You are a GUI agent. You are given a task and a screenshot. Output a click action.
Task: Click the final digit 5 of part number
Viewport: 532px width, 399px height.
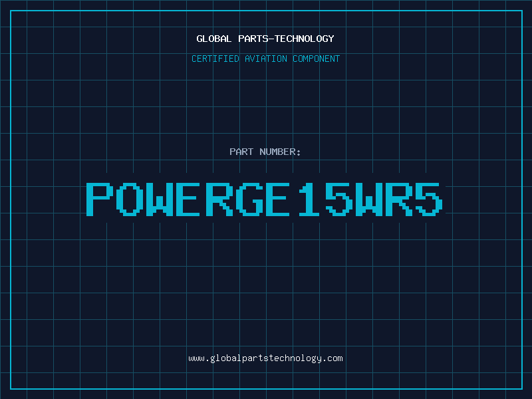click(429, 199)
